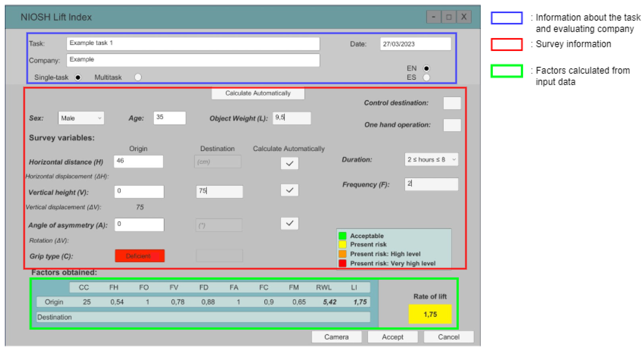Click the Frequency (F) input field
The width and height of the screenshot is (644, 351).
pyautogui.click(x=431, y=184)
